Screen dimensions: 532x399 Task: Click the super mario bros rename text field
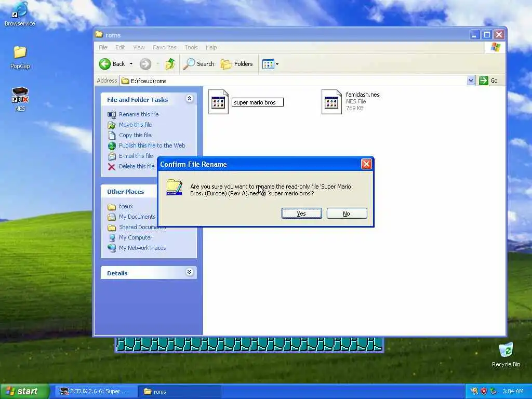click(x=257, y=102)
